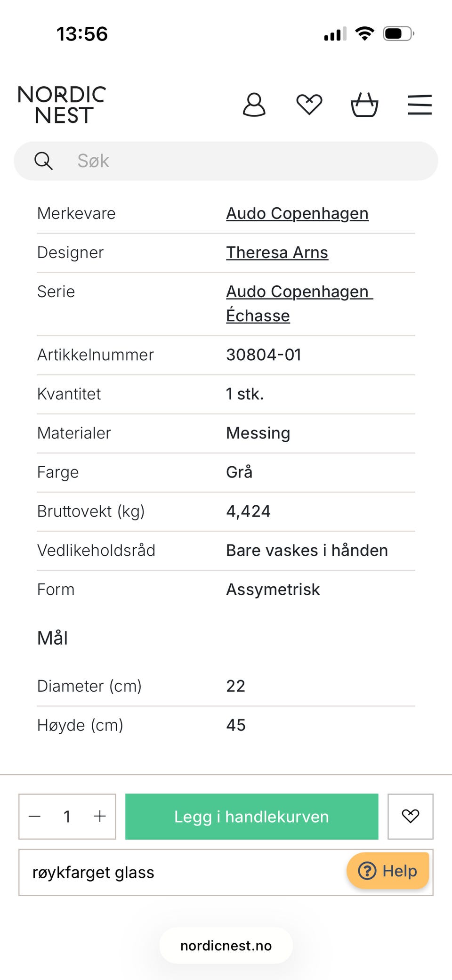Go to the Nordic Nest home logo
452x980 pixels.
tap(62, 105)
